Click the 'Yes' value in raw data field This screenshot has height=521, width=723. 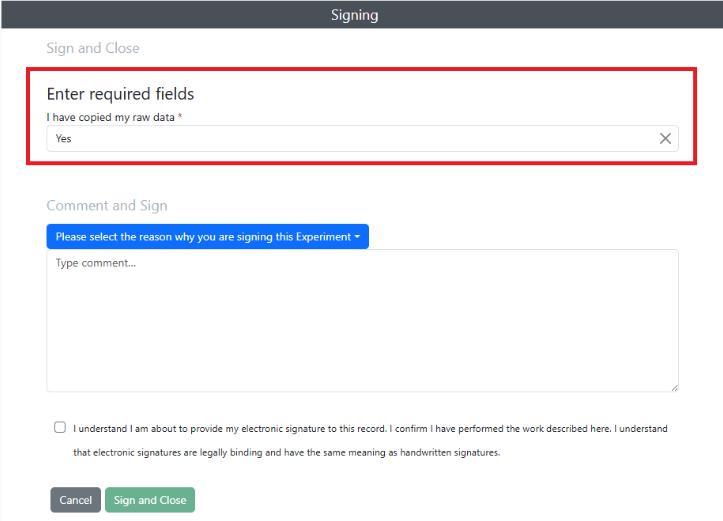click(63, 138)
